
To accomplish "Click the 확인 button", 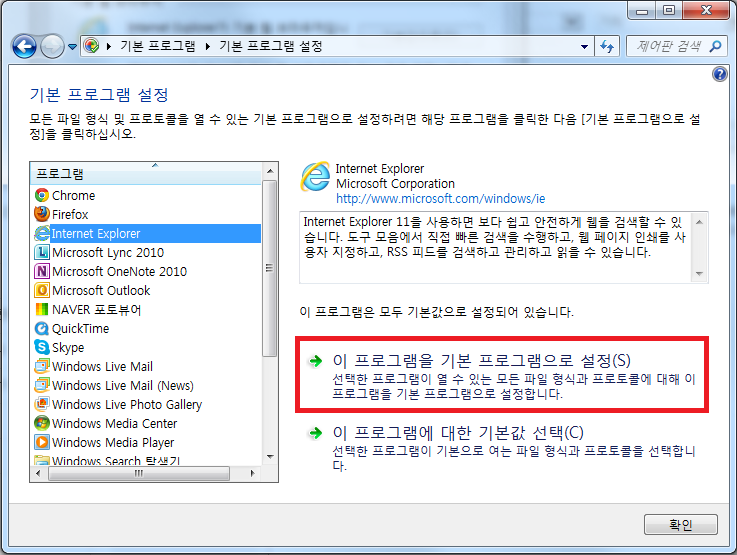I will click(681, 524).
